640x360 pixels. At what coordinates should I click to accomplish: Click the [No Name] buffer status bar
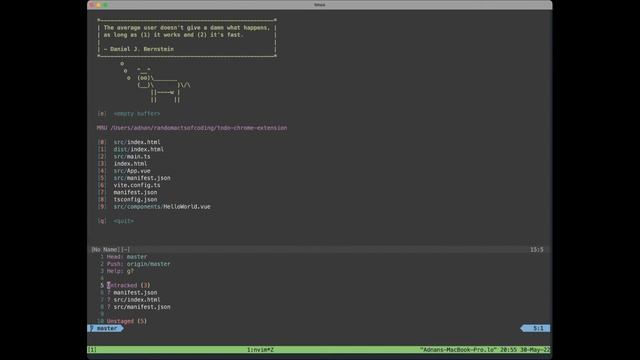click(111, 249)
